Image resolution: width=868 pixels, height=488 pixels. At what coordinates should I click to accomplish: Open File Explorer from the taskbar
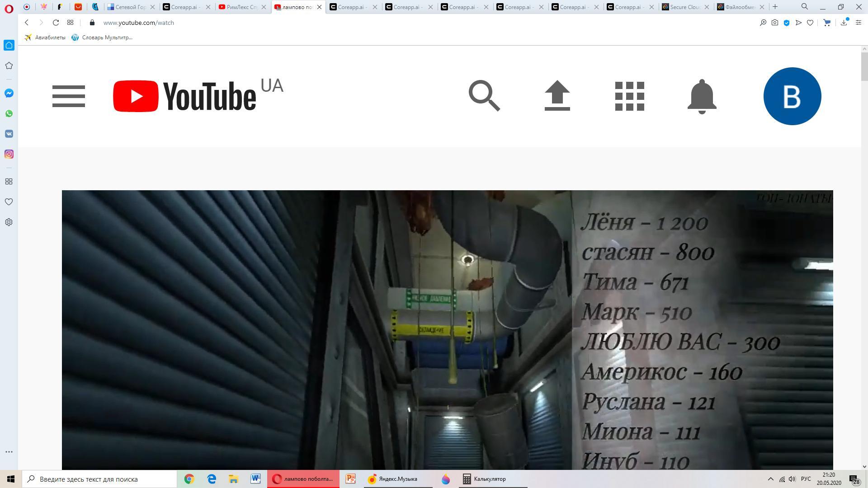pyautogui.click(x=233, y=479)
